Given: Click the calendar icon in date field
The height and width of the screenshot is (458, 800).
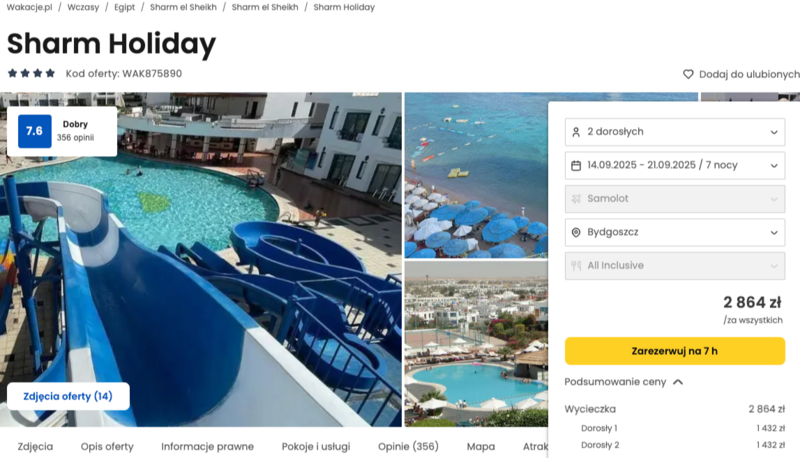Looking at the screenshot, I should point(576,166).
